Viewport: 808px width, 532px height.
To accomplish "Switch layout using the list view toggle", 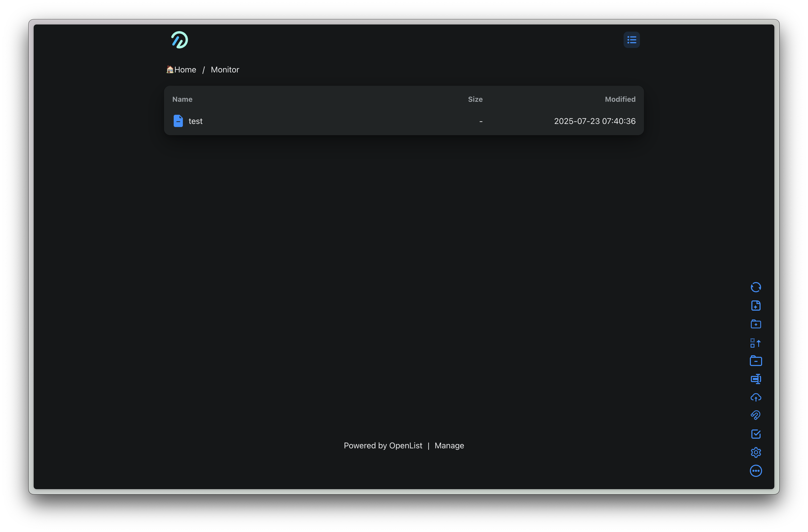I will 632,40.
